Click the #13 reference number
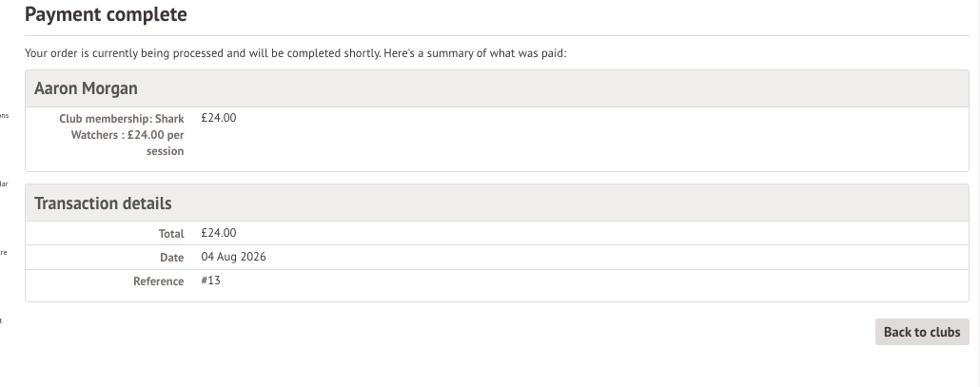This screenshot has height=387, width=980. 210,281
